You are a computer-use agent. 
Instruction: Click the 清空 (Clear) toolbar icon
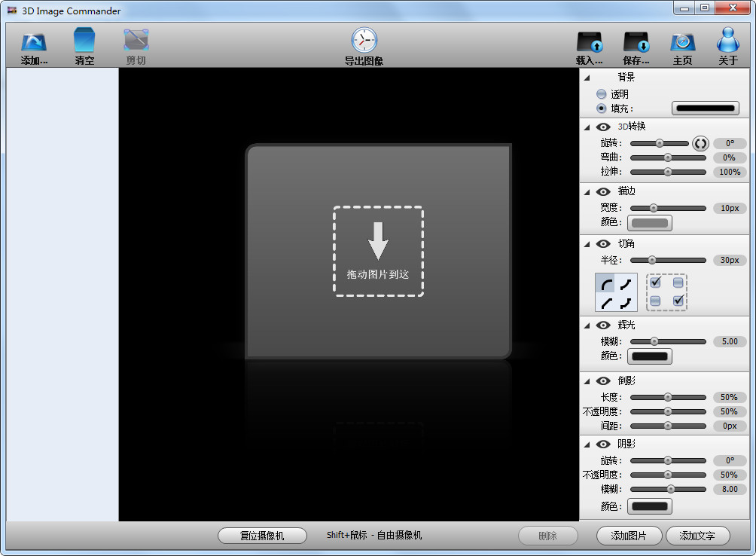pyautogui.click(x=84, y=39)
